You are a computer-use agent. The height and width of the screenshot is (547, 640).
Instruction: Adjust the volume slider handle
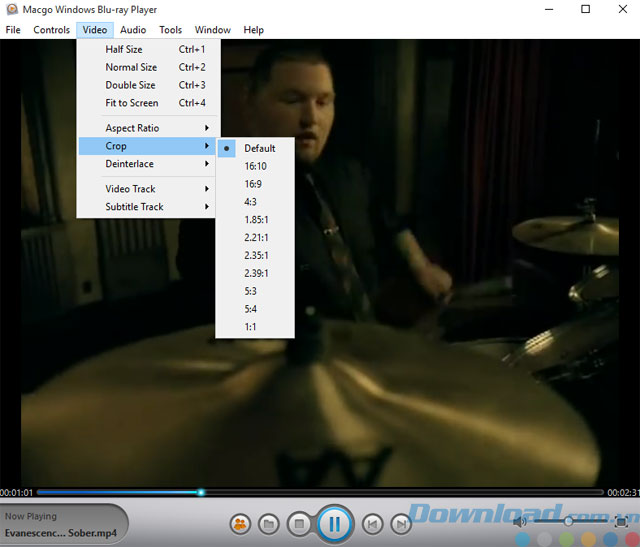pyautogui.click(x=569, y=521)
